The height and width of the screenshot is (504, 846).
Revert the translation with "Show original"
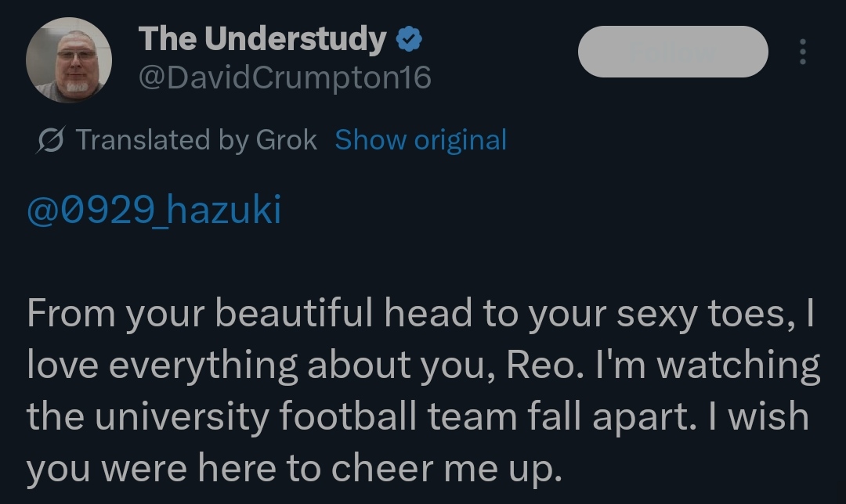pyautogui.click(x=421, y=140)
